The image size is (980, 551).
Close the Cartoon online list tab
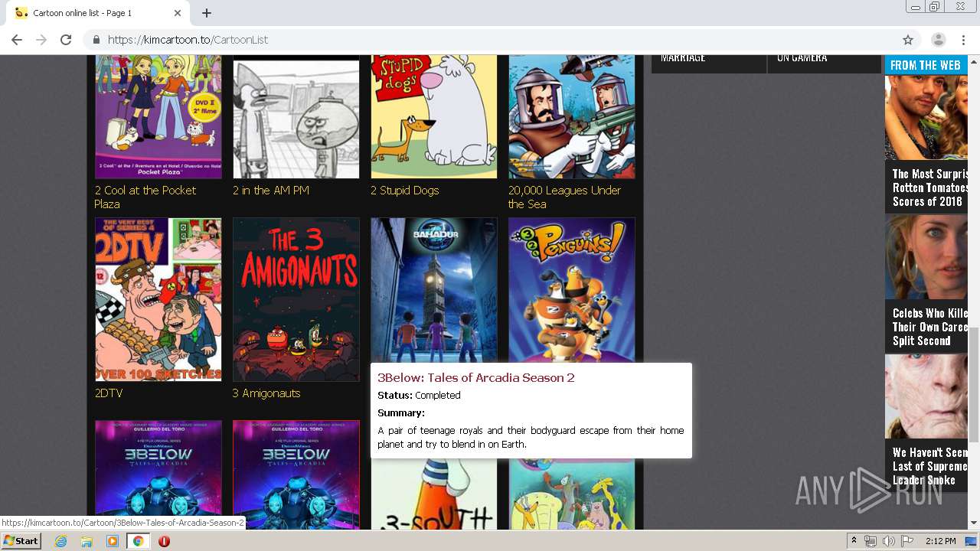point(178,13)
